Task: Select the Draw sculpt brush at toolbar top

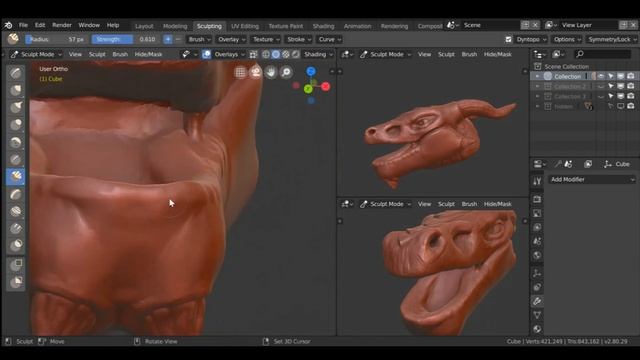Action: 16,73
